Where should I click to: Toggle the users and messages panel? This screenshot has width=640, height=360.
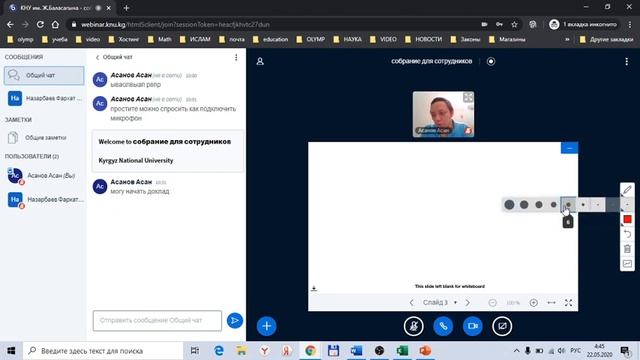coord(260,61)
